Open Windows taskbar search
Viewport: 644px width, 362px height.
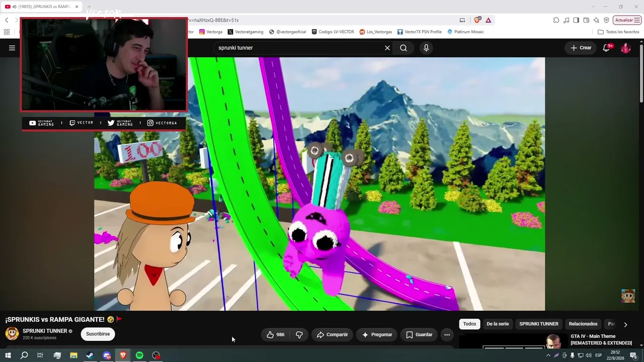[x=24, y=355]
